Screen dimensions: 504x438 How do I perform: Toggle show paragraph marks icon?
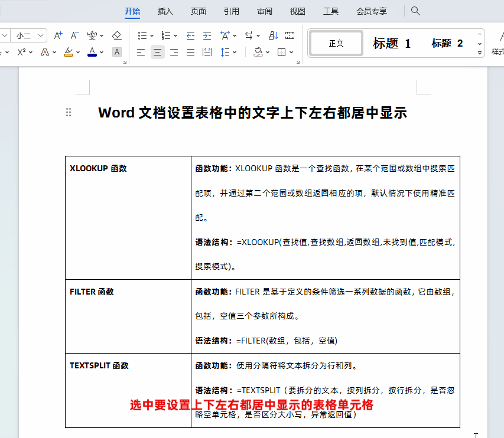click(x=290, y=35)
